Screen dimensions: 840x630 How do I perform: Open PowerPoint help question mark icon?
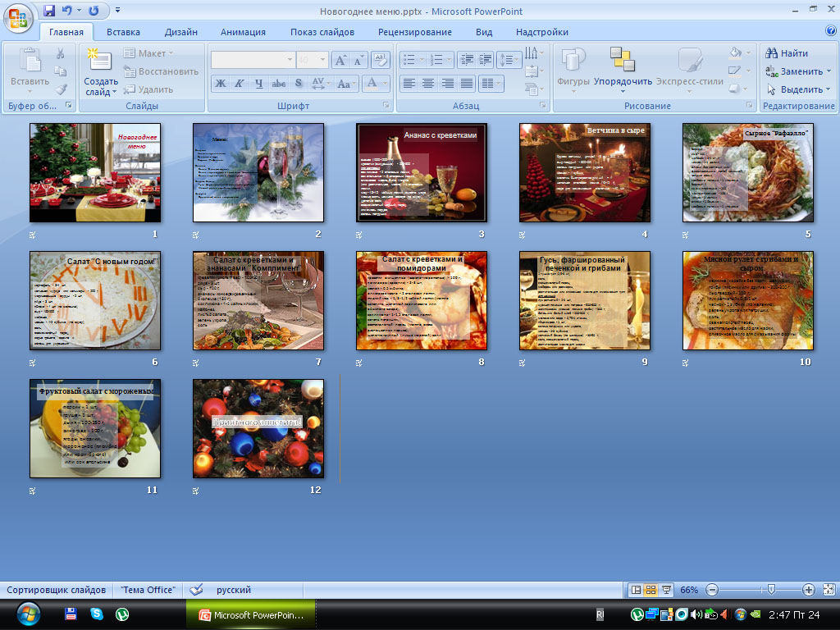tap(830, 31)
